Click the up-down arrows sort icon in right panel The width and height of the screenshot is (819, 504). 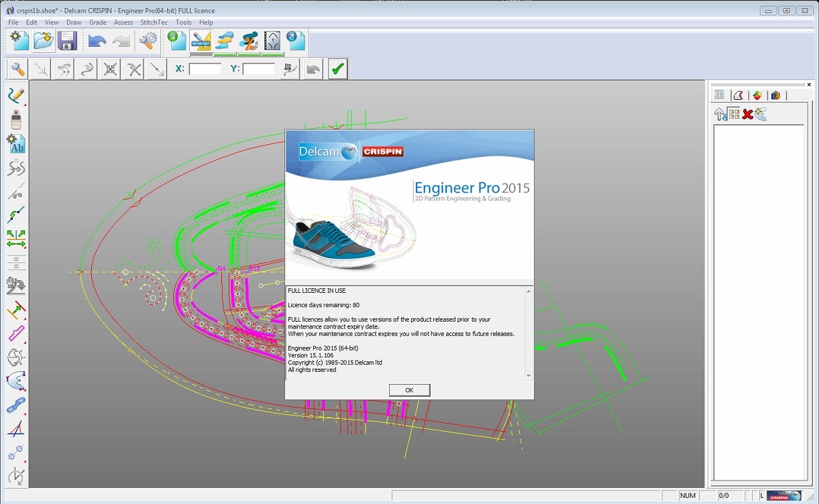[x=720, y=115]
